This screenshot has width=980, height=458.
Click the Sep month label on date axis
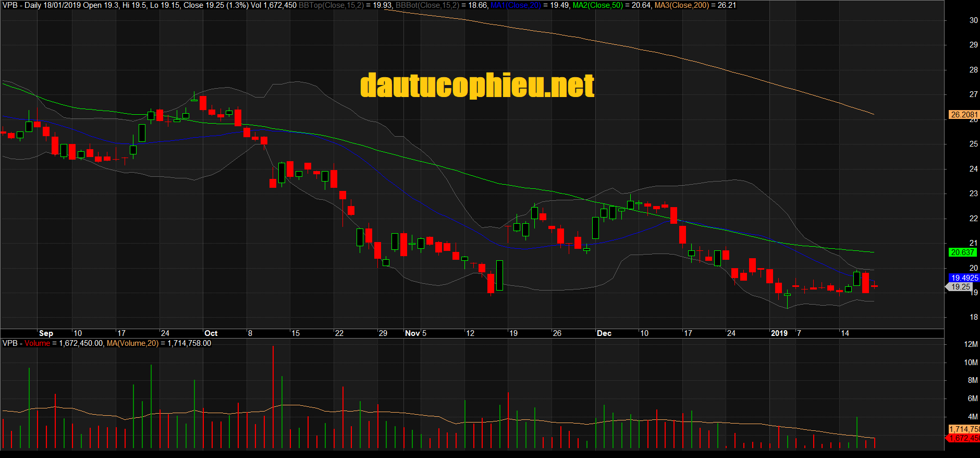46,333
